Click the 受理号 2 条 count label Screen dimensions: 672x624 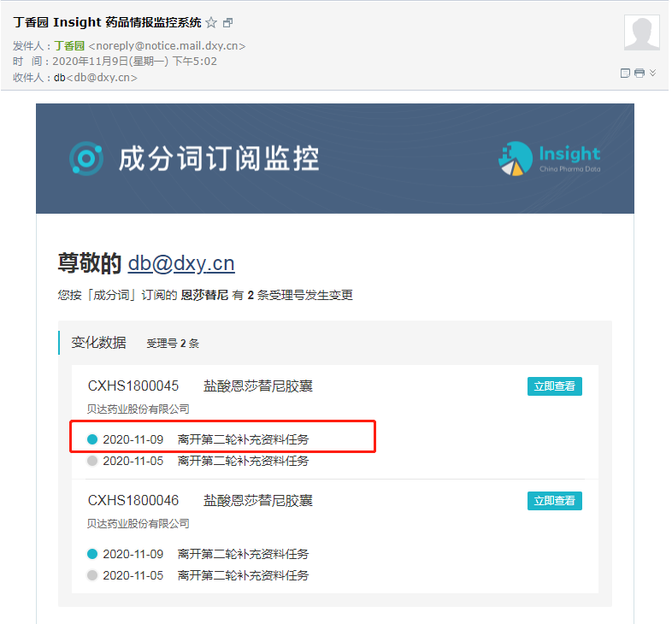[173, 344]
